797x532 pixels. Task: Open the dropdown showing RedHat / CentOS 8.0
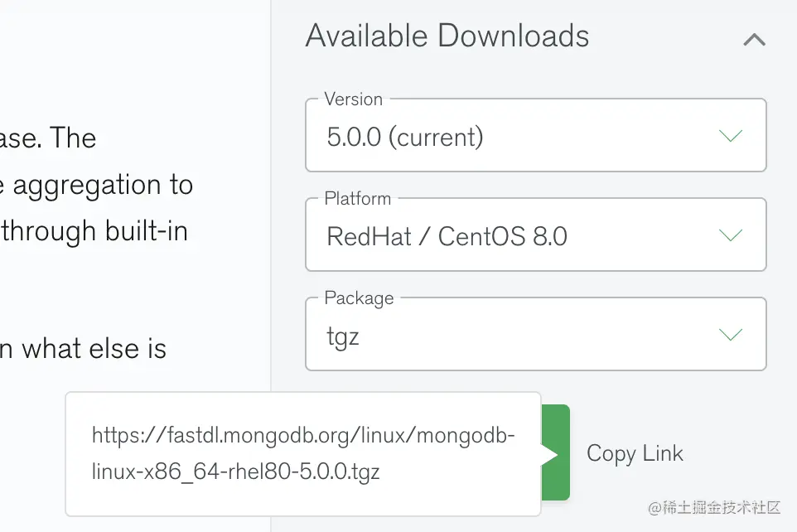coord(536,235)
